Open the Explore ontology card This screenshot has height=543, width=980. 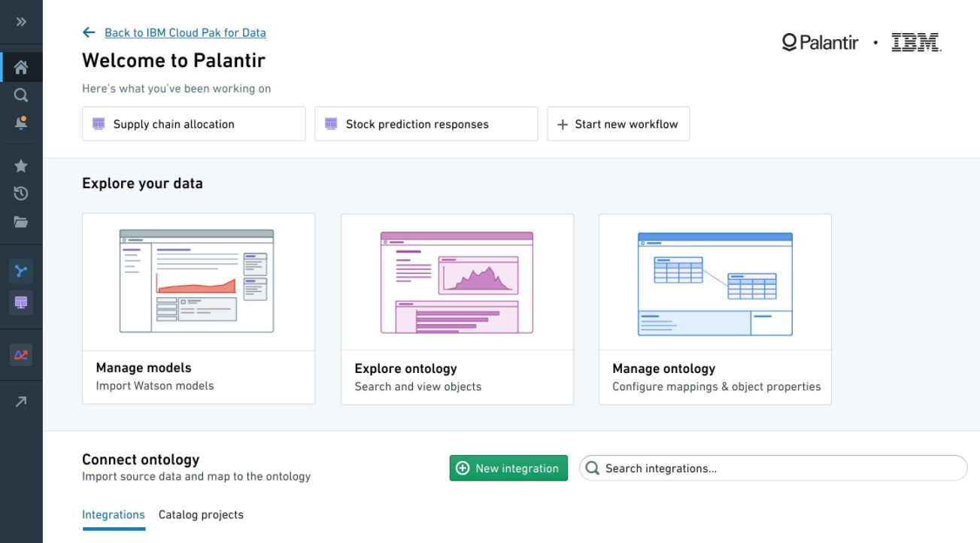457,309
